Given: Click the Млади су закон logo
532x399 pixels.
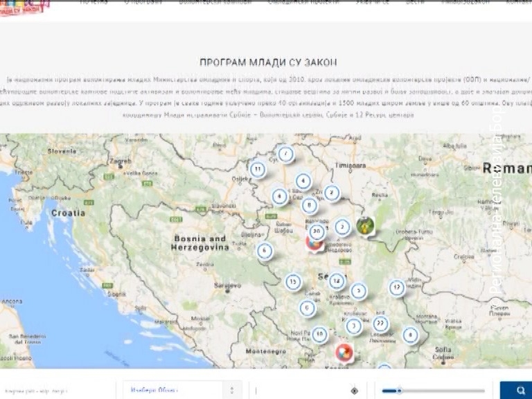Looking at the screenshot, I should coord(24,8).
